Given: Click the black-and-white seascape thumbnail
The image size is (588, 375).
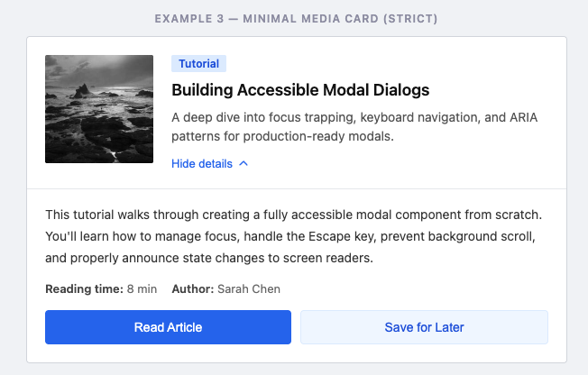Looking at the screenshot, I should (98, 108).
